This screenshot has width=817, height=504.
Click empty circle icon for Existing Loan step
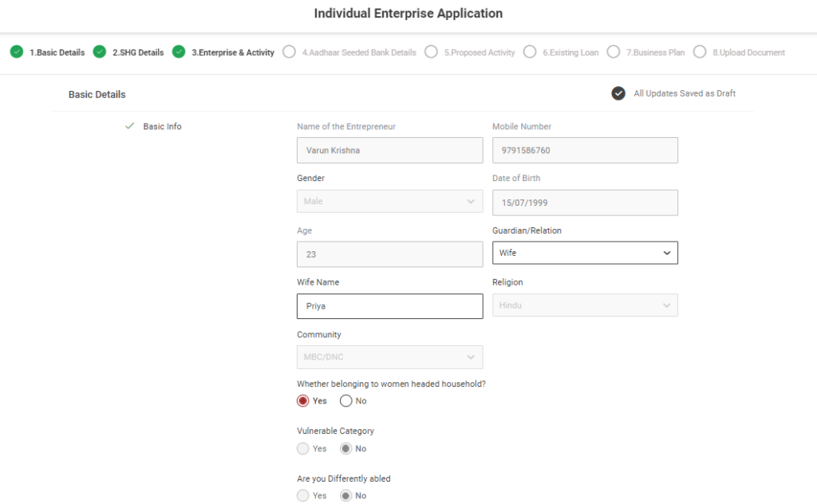[x=530, y=52]
